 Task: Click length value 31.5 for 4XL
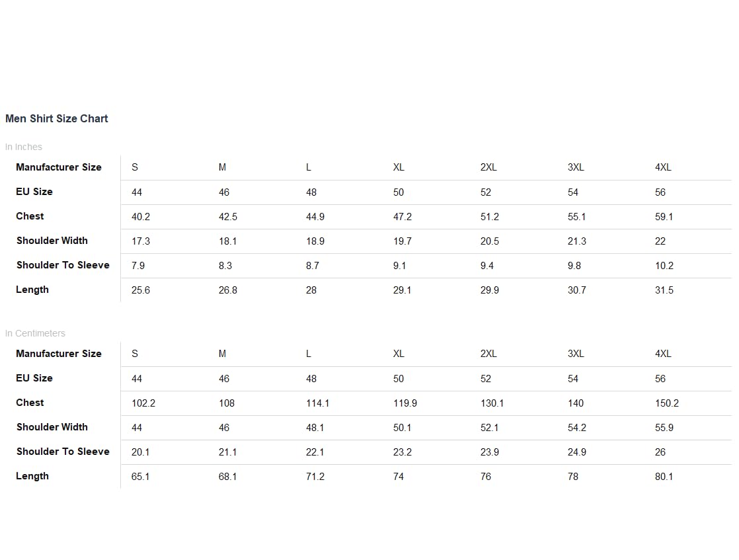pyautogui.click(x=664, y=290)
